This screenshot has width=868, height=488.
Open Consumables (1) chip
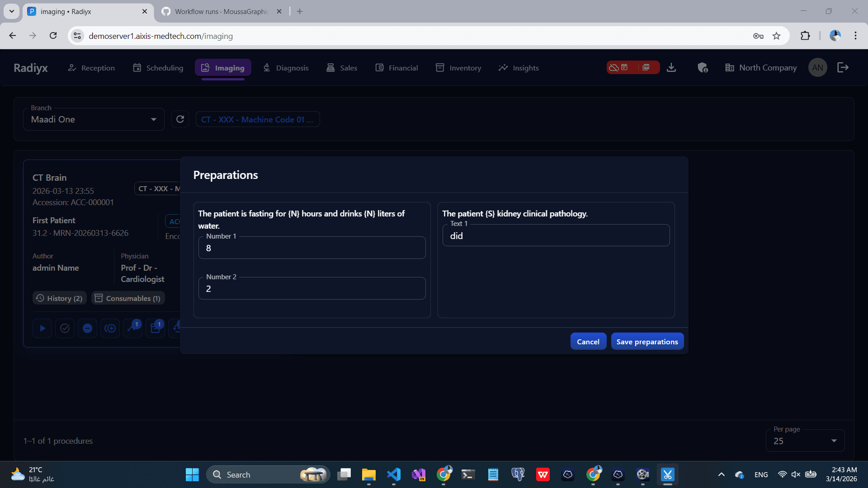128,298
